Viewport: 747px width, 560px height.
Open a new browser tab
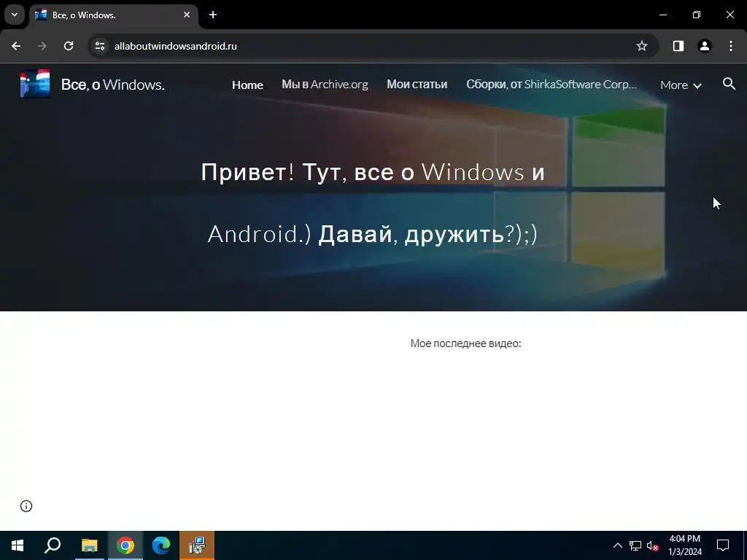[213, 15]
